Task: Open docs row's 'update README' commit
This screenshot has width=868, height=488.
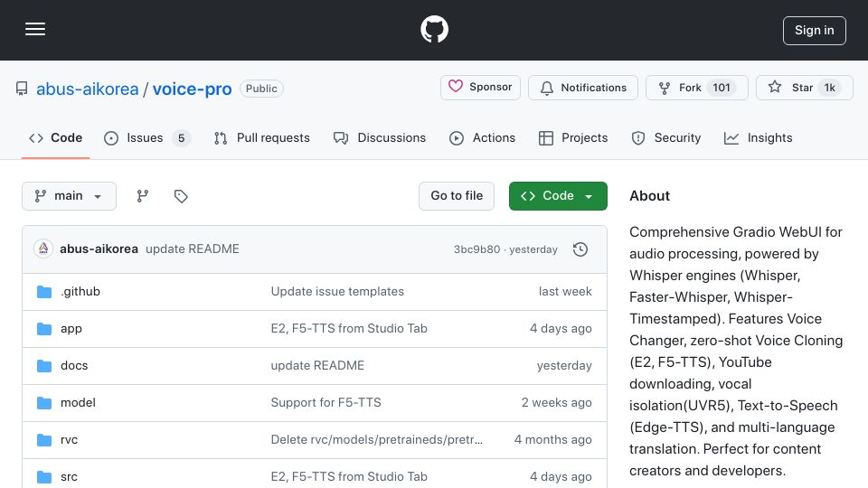Action: click(317, 366)
